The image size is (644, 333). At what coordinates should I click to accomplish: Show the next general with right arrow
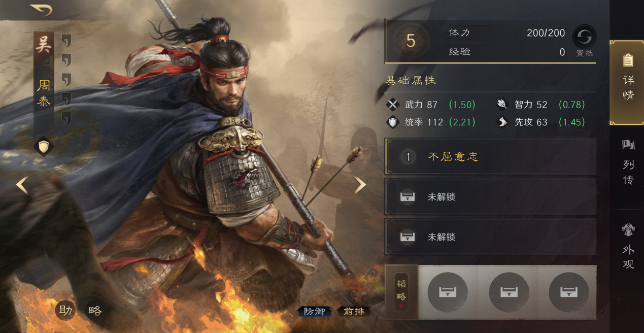pos(360,185)
